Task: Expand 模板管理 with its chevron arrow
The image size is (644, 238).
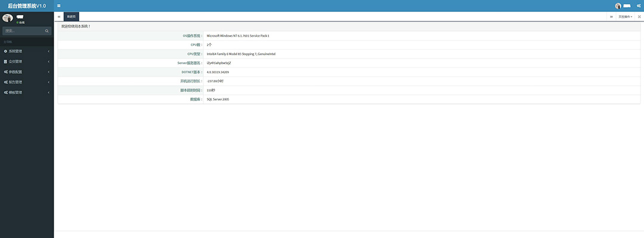Action: (x=48, y=92)
